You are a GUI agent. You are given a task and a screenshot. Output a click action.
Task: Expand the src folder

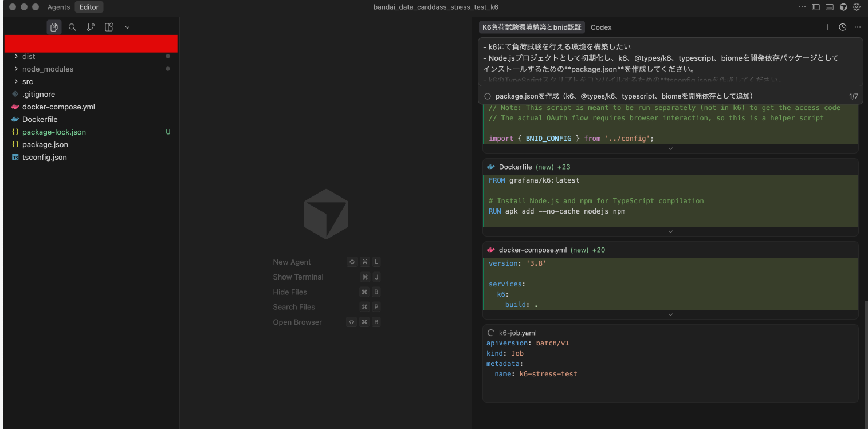15,81
